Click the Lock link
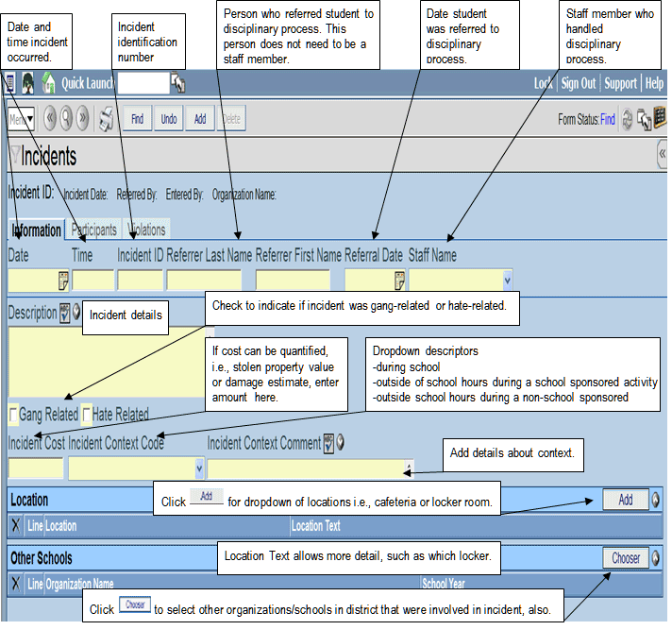 point(544,83)
